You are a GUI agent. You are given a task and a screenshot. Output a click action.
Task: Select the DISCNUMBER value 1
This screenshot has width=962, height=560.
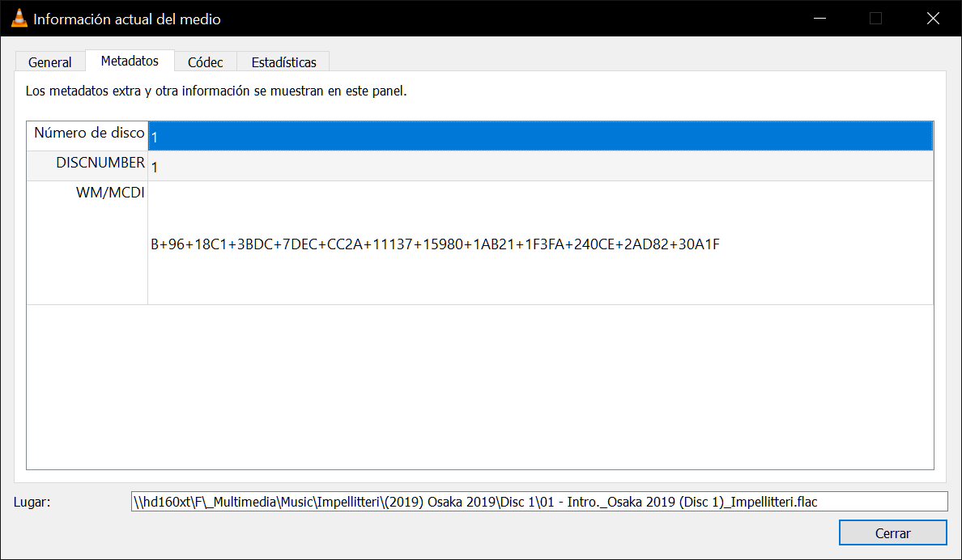[540, 166]
